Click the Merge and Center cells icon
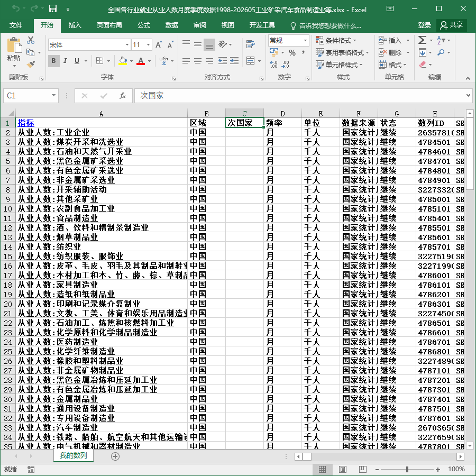The width and height of the screenshot is (476, 476). pyautogui.click(x=251, y=61)
